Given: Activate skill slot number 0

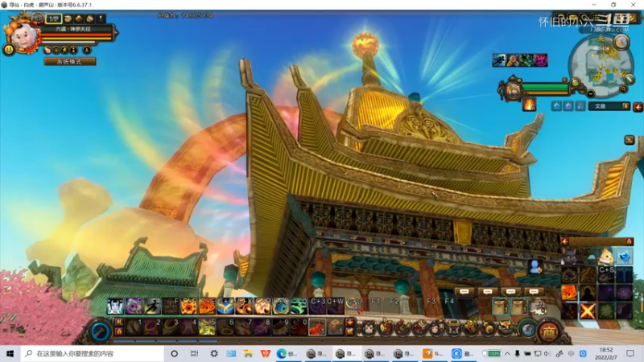Looking at the screenshot, I should 299,327.
